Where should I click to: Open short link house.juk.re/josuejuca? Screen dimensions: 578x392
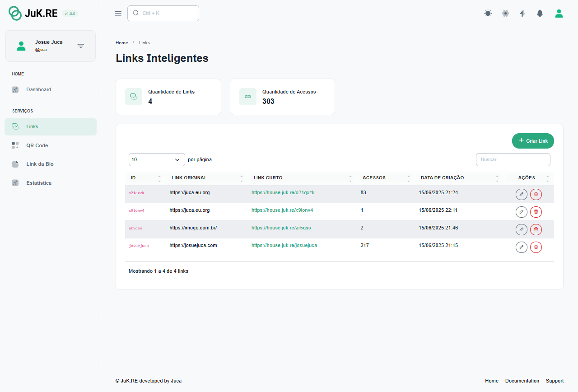point(284,245)
